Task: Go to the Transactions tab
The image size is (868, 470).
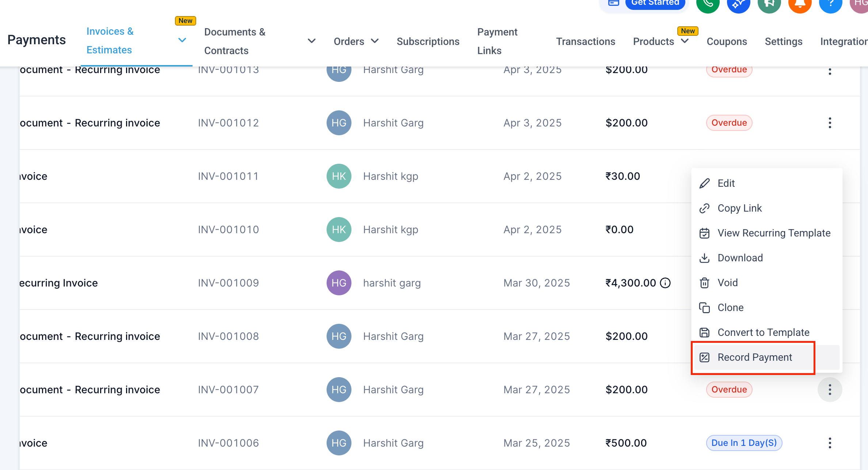Action: click(x=585, y=42)
